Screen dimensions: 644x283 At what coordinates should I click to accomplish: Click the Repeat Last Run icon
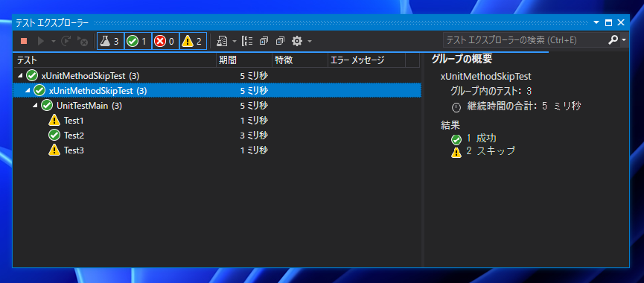pyautogui.click(x=66, y=41)
